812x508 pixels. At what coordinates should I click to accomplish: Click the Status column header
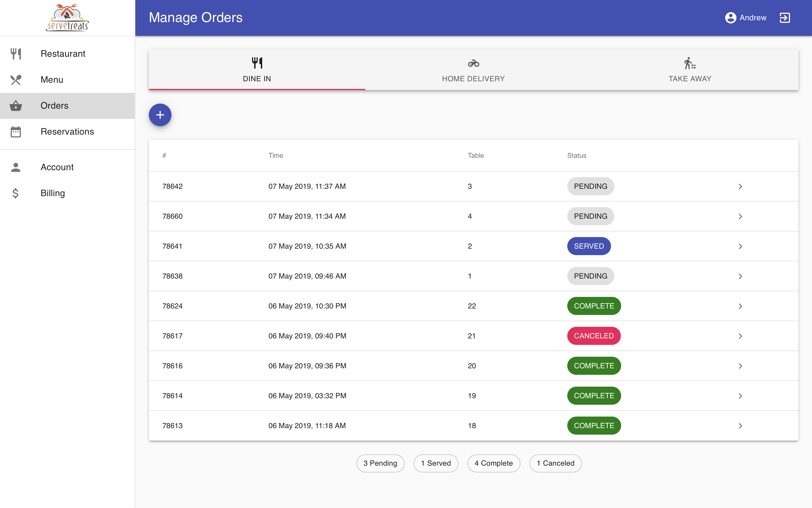(577, 156)
